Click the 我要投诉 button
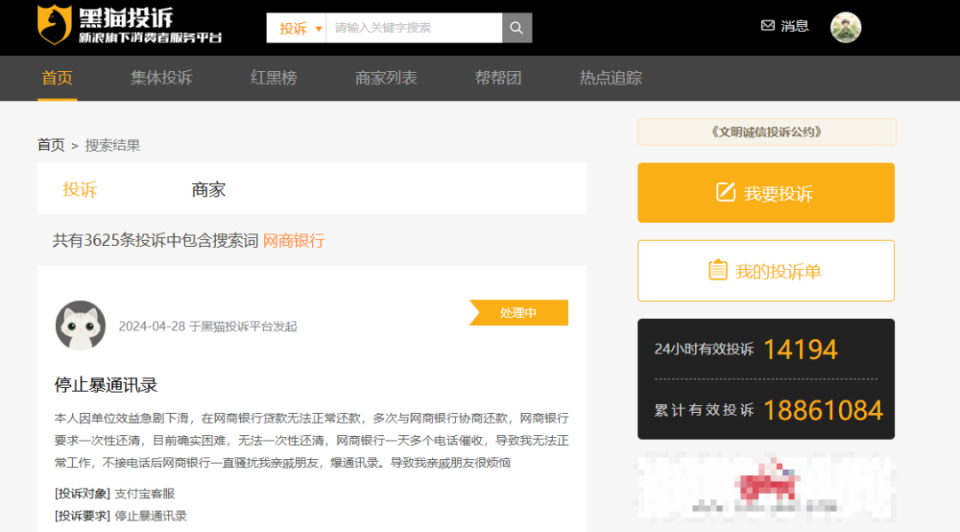 [766, 193]
